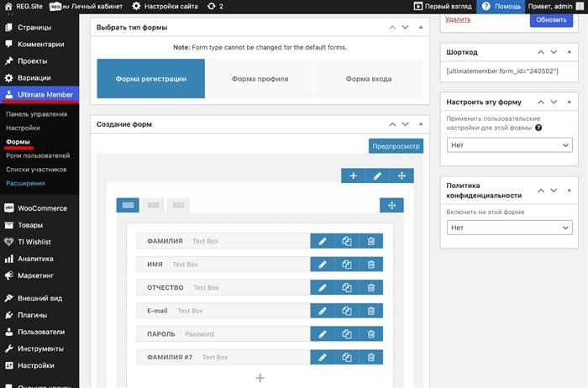Duplicate the E-mail field
This screenshot has height=388, width=588.
(x=346, y=311)
